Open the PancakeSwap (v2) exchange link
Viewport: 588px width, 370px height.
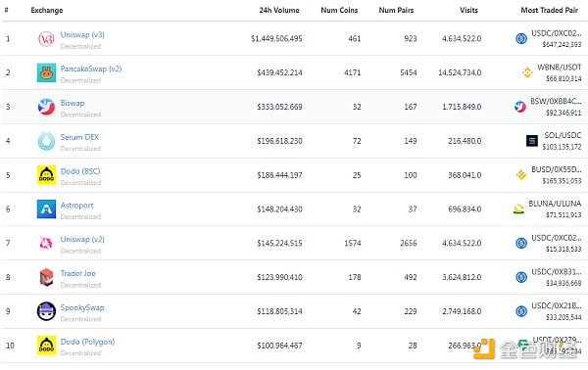91,69
